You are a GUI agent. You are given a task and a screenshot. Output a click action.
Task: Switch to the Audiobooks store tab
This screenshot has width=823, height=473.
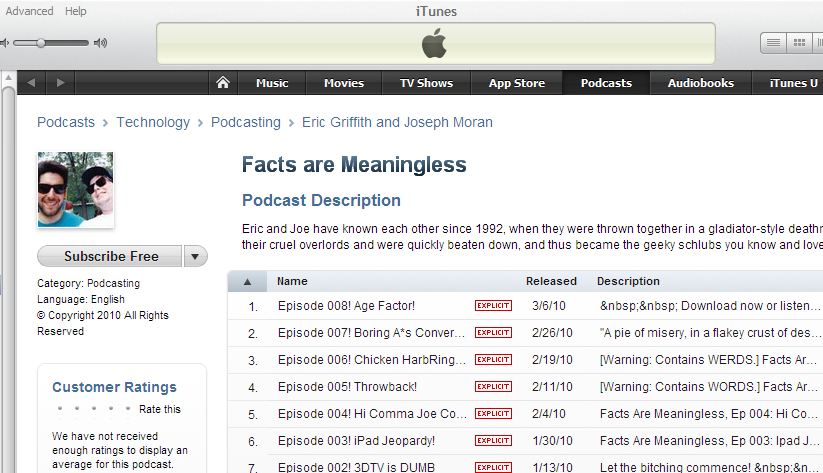click(700, 83)
